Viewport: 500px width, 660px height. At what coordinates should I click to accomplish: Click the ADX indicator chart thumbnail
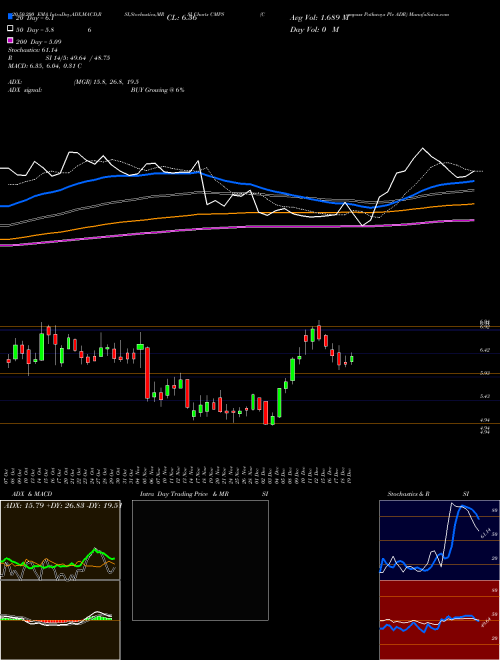[60, 540]
